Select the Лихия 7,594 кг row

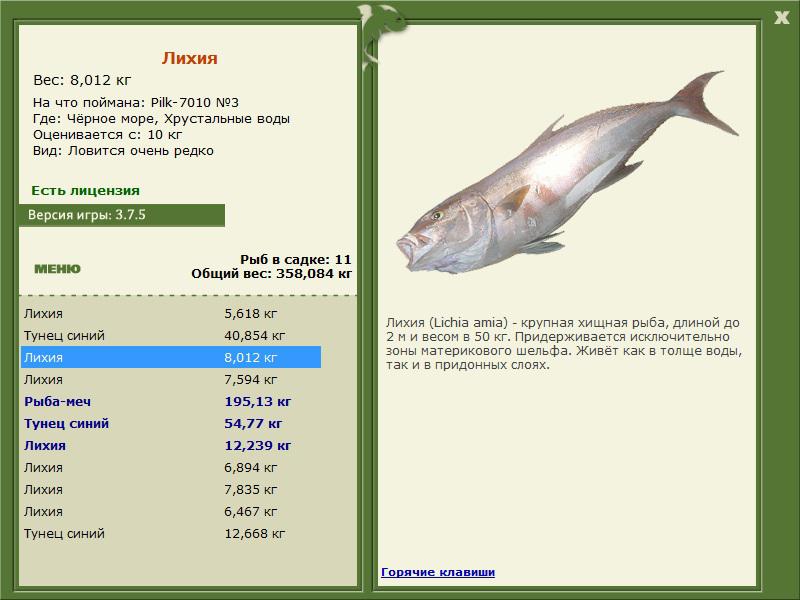coord(171,379)
